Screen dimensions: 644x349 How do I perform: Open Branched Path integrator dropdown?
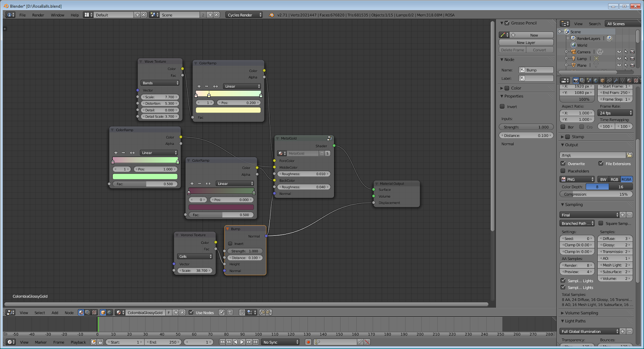pos(577,223)
